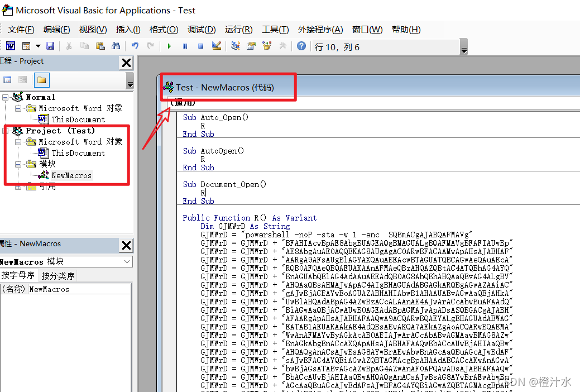Click the Dim GJMWrD As String line
This screenshot has width=580, height=392.
(x=245, y=226)
